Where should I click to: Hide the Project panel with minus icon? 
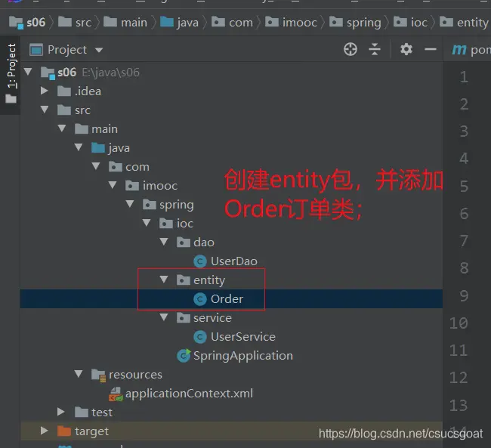click(x=431, y=49)
